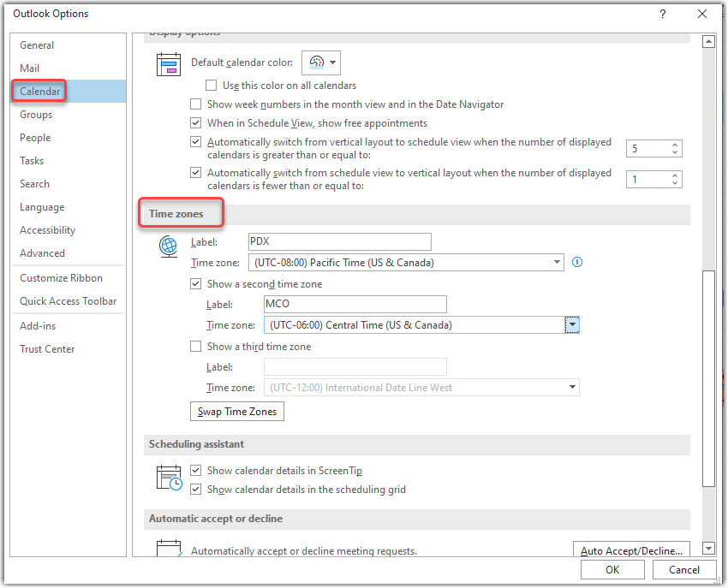Click the Swap Time Zones button
The height and width of the screenshot is (588, 728).
click(236, 412)
